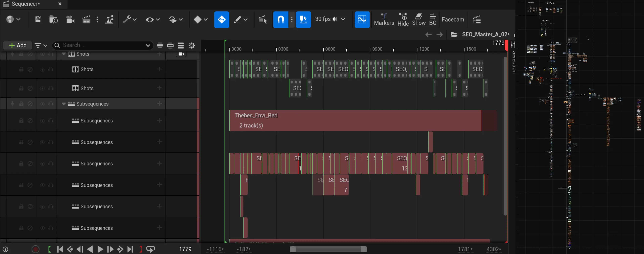Solo the Subsequences group track
Viewport: 644px width, 254px height.
click(51, 104)
